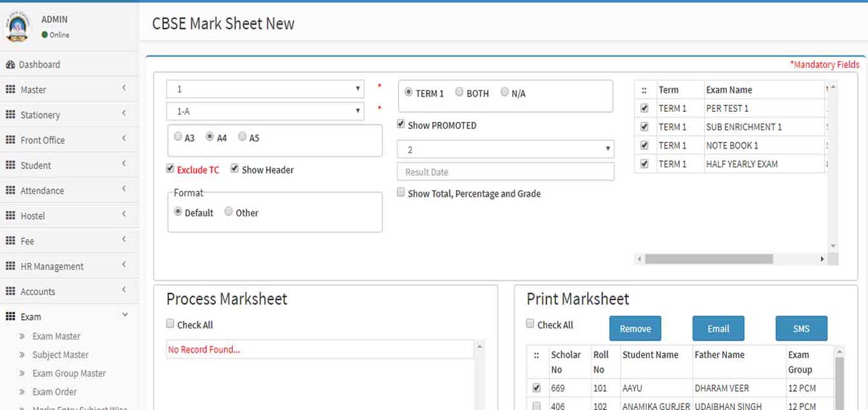This screenshot has width=868, height=410.
Task: Click the school logo avatar
Action: [18, 26]
